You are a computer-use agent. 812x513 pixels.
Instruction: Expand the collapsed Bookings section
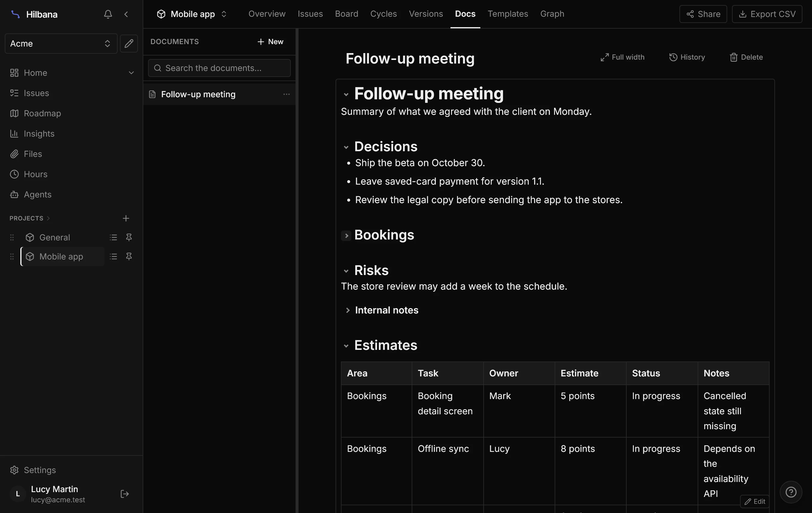pyautogui.click(x=346, y=236)
